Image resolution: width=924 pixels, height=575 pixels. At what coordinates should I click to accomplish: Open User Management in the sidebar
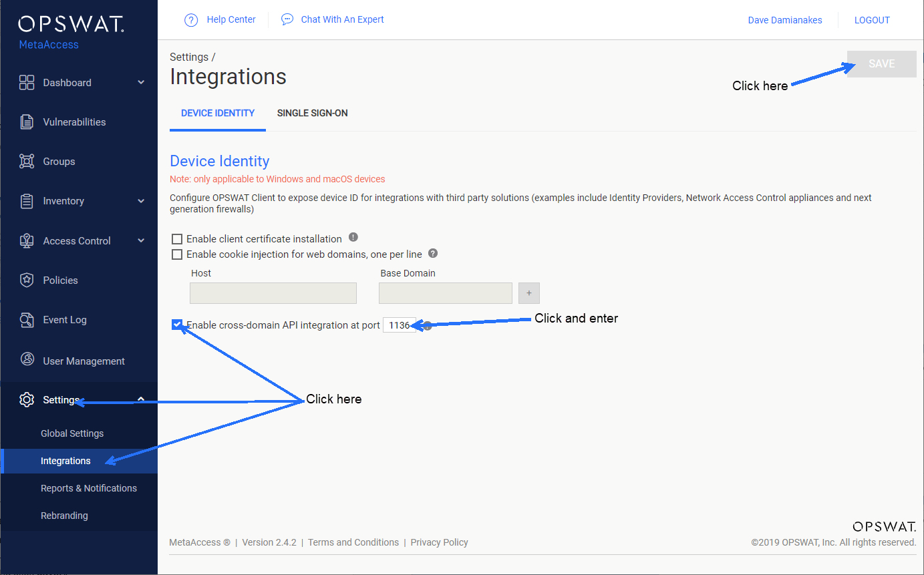click(x=84, y=361)
